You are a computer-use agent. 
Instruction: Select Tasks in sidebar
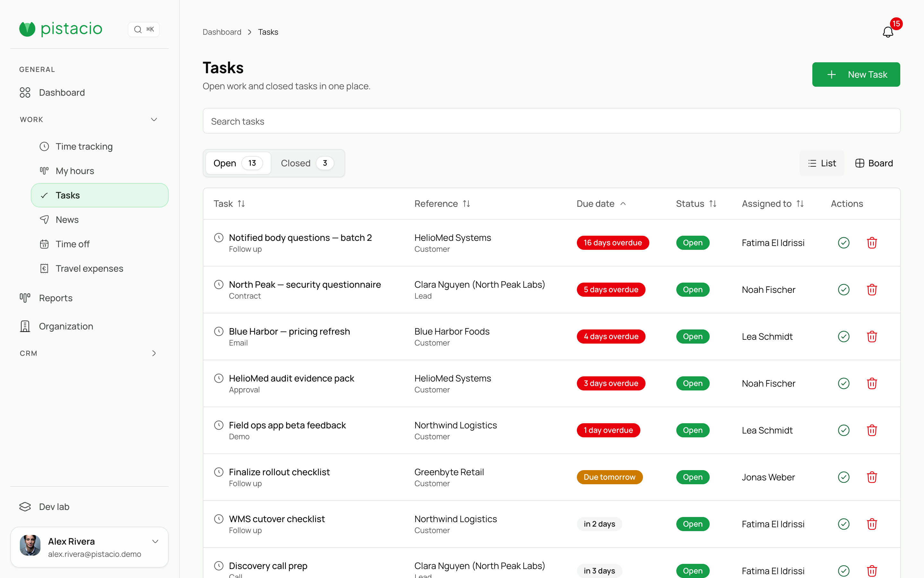99,195
